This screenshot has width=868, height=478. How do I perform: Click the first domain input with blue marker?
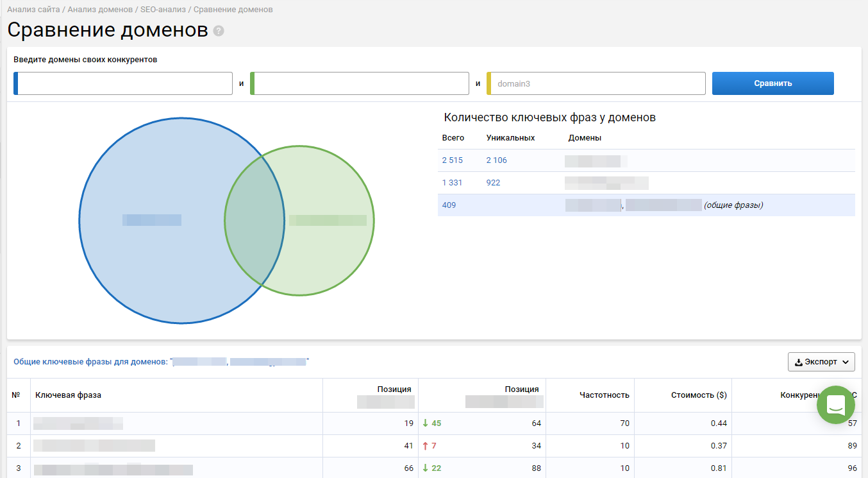tap(124, 83)
